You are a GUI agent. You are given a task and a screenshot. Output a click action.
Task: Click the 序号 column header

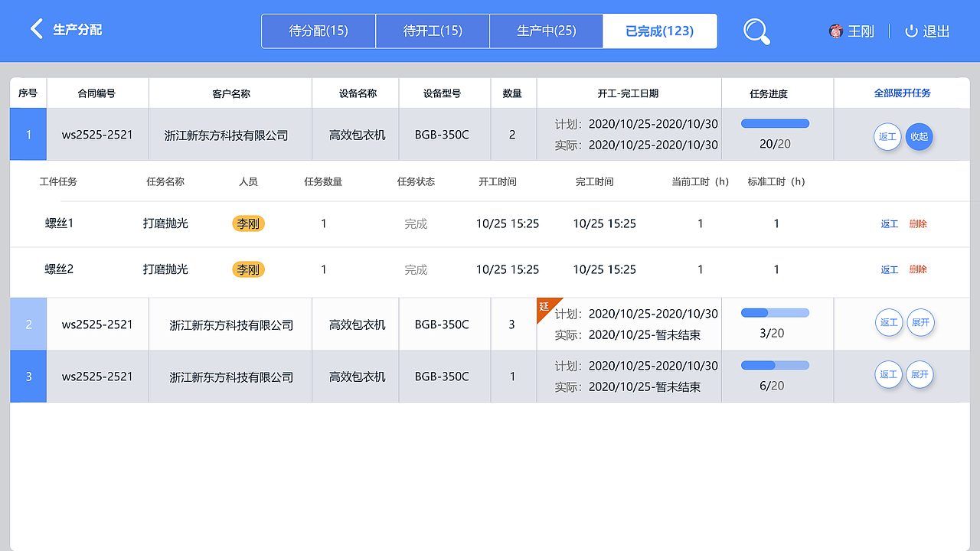click(28, 93)
